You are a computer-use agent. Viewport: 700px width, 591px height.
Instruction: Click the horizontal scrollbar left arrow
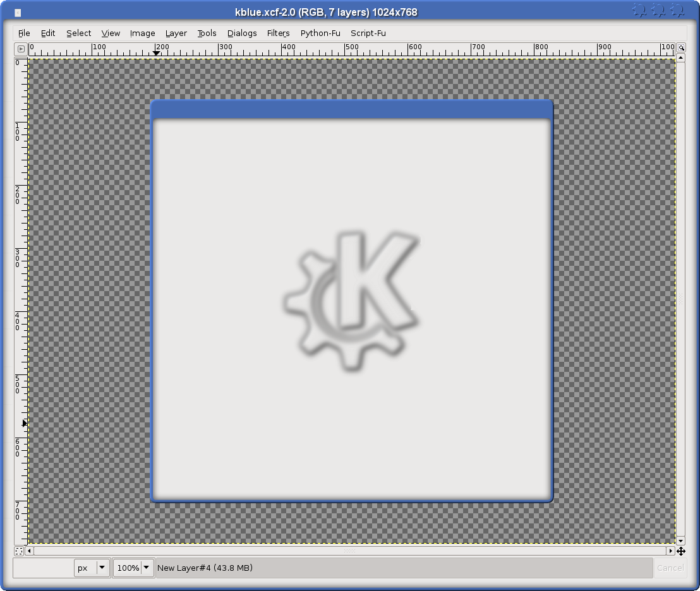coord(29,551)
